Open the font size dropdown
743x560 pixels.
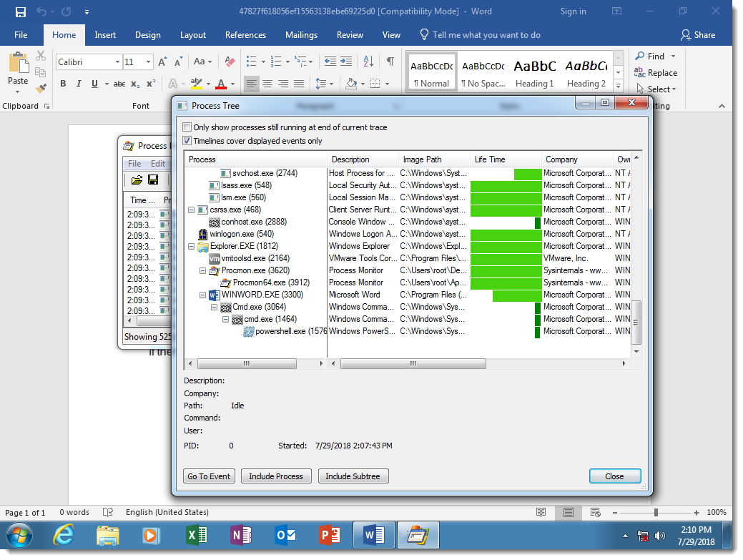tap(148, 62)
